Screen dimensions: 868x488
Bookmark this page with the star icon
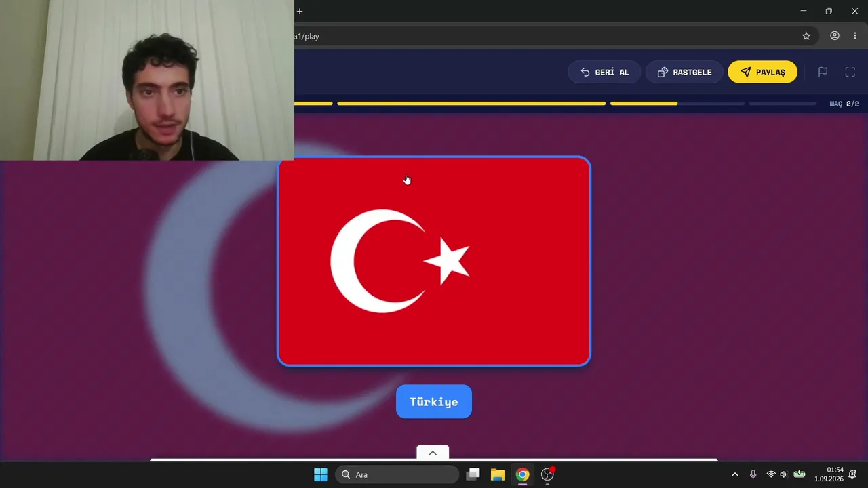(806, 36)
